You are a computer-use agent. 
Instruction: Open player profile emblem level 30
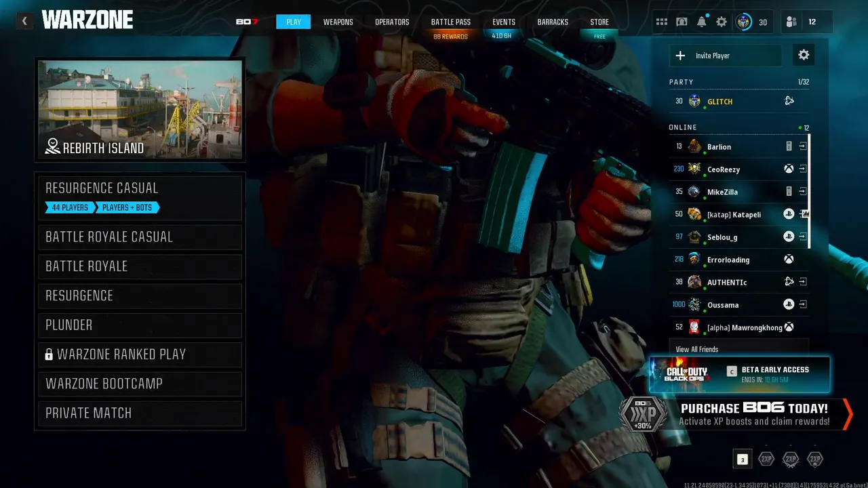[744, 22]
